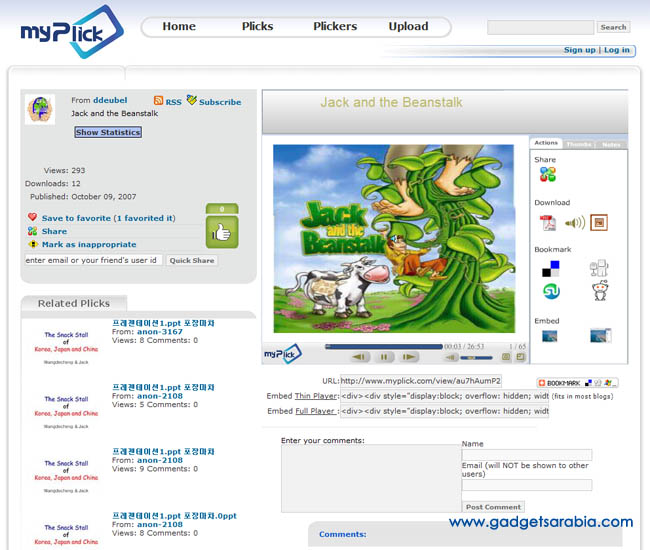Open the Plicks menu item

point(257,27)
